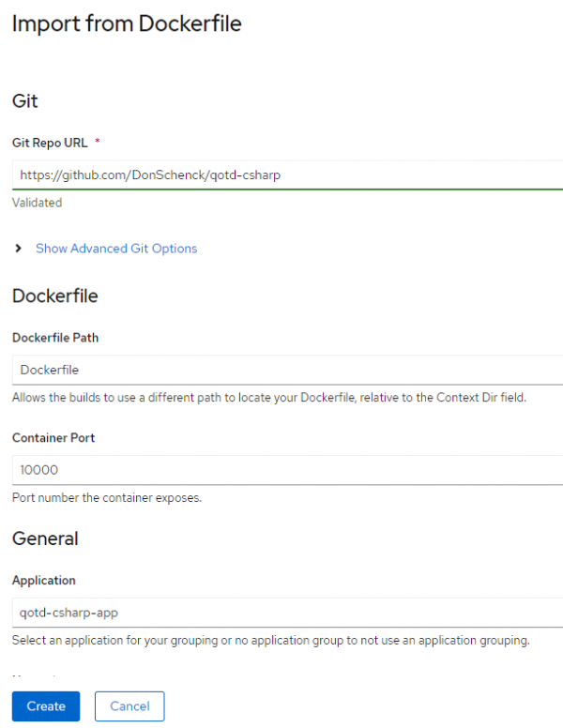Click the red required asterisk marker
Image resolution: width=563 pixels, height=728 pixels.
tap(98, 142)
